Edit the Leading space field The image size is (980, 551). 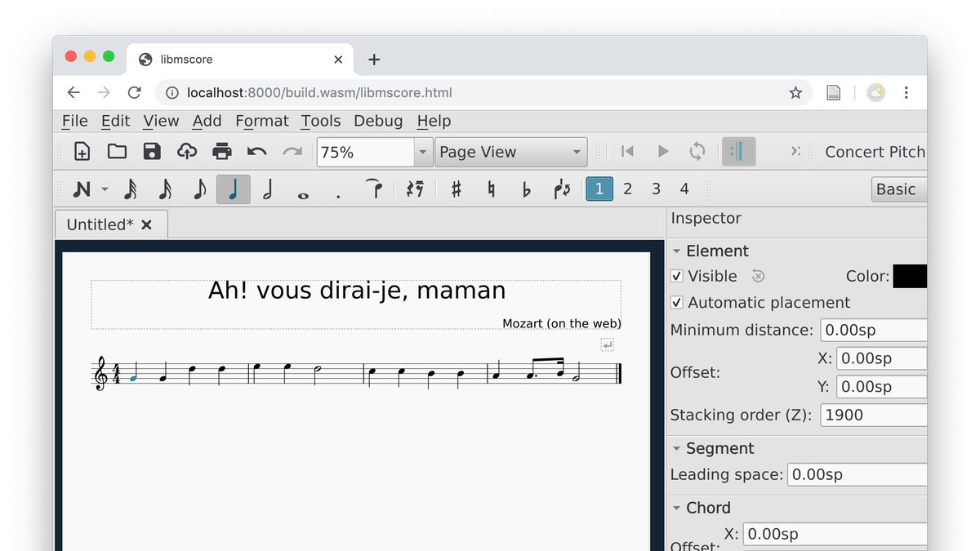857,474
